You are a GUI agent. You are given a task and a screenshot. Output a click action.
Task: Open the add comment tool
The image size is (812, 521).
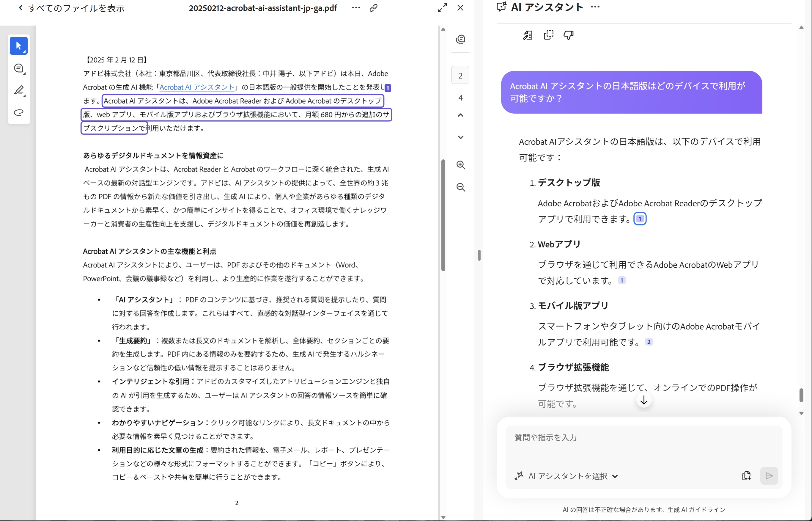pos(19,68)
